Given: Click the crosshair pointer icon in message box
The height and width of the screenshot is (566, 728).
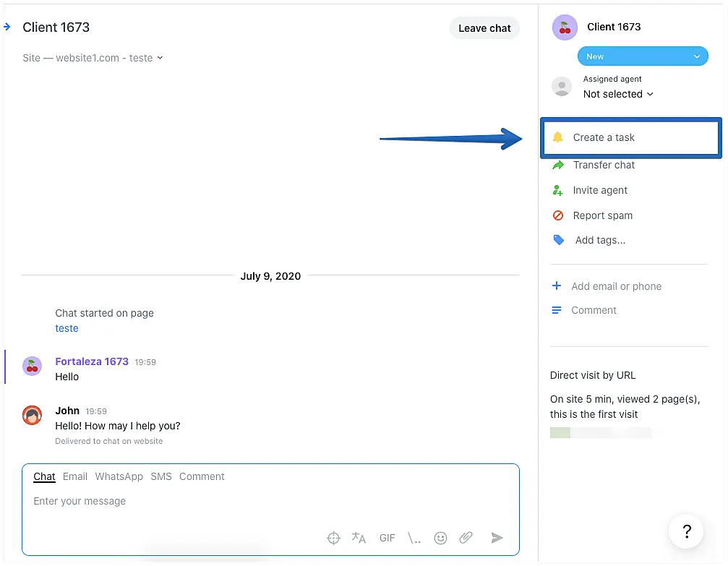Looking at the screenshot, I should [x=333, y=538].
